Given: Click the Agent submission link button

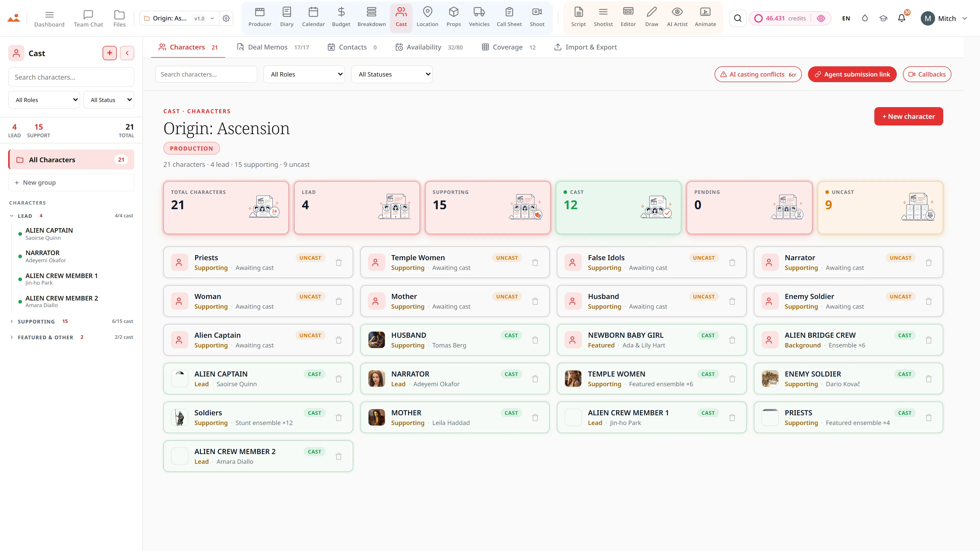Looking at the screenshot, I should coord(852,74).
